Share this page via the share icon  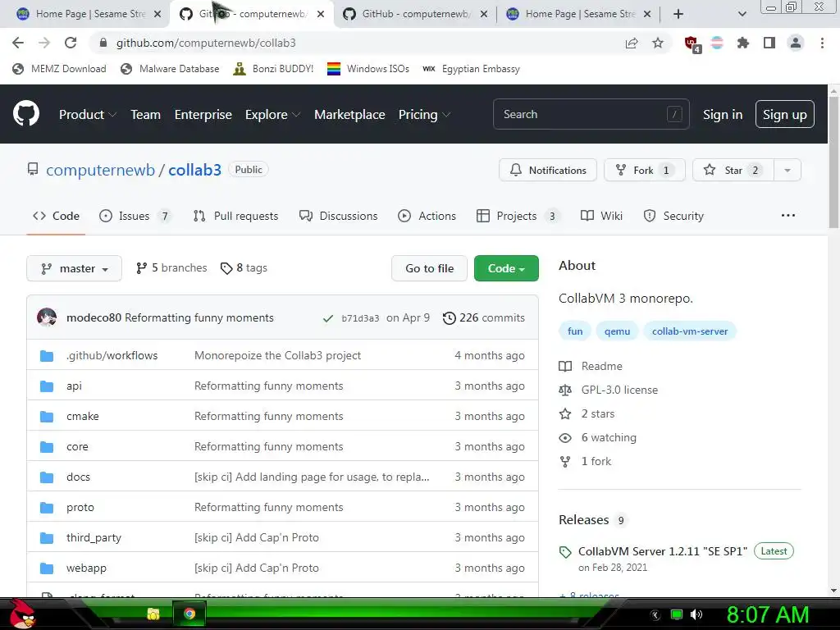click(x=632, y=43)
